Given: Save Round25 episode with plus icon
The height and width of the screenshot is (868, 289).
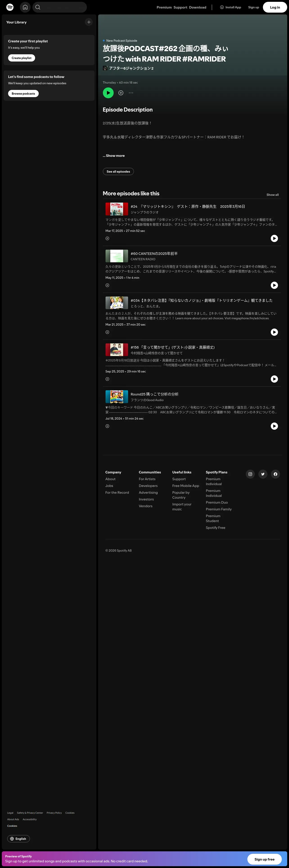Looking at the screenshot, I should 107,426.
